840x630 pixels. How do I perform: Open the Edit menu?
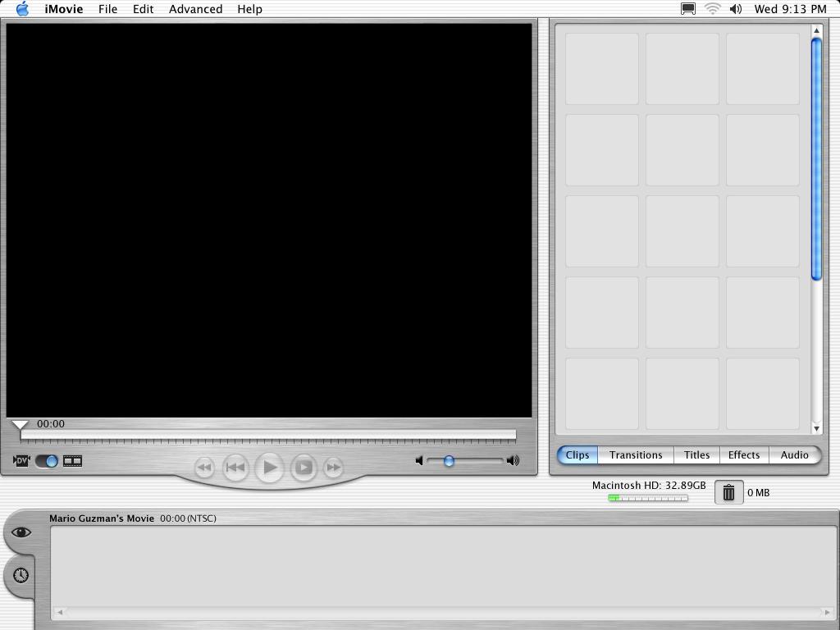coord(143,9)
